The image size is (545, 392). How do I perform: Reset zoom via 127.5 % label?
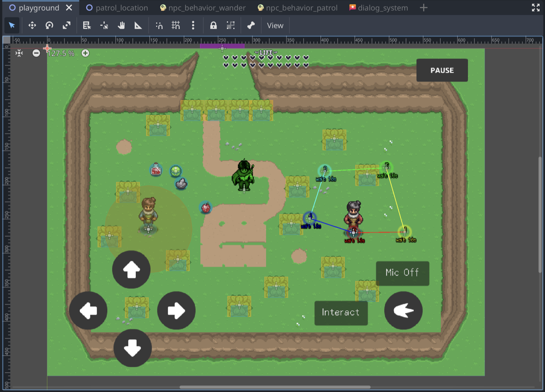[x=61, y=53]
